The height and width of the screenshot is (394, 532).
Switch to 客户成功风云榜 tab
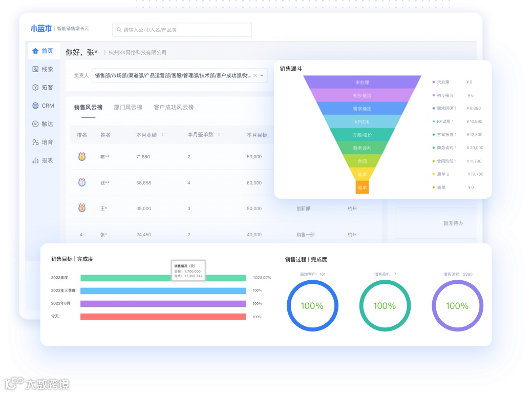[x=174, y=107]
